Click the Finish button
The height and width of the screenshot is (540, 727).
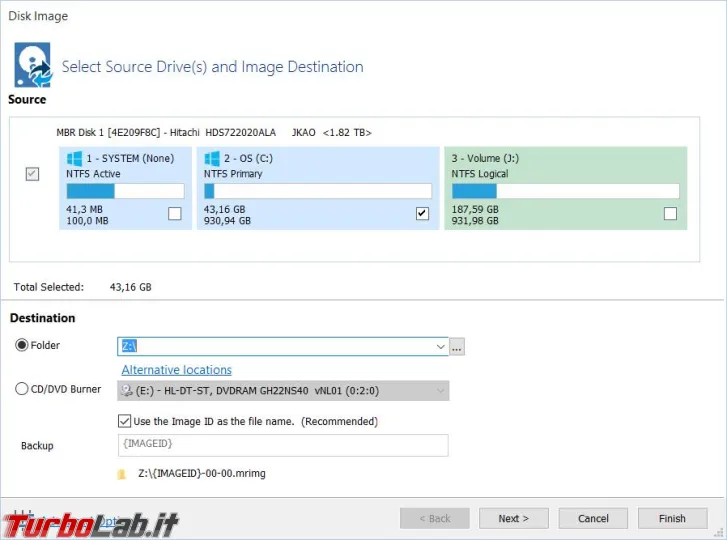pyautogui.click(x=672, y=518)
